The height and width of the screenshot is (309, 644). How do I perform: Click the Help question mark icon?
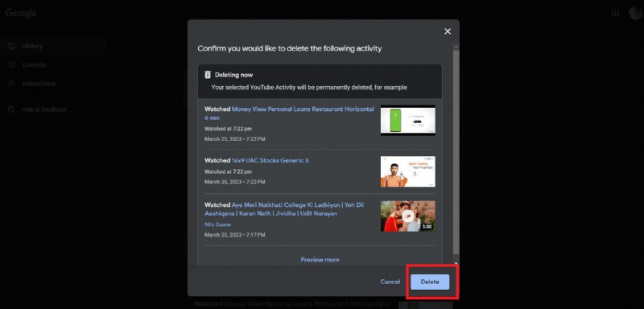tap(11, 109)
